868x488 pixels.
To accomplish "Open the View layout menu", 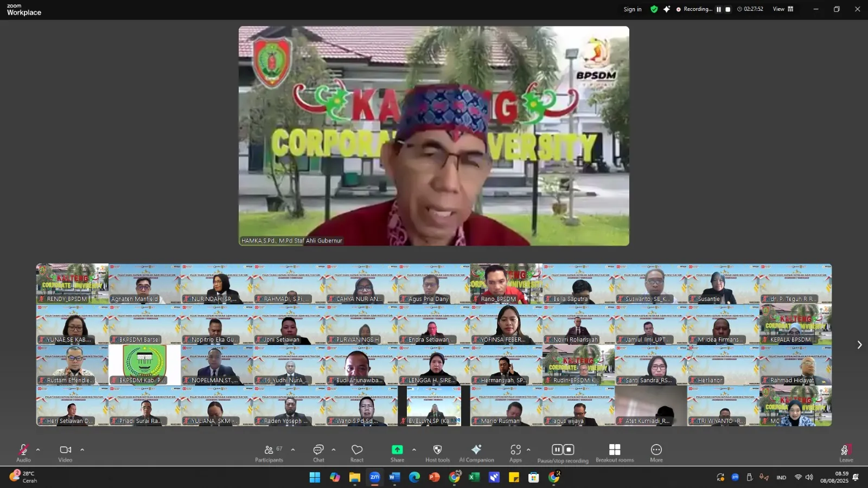I will 783,9.
